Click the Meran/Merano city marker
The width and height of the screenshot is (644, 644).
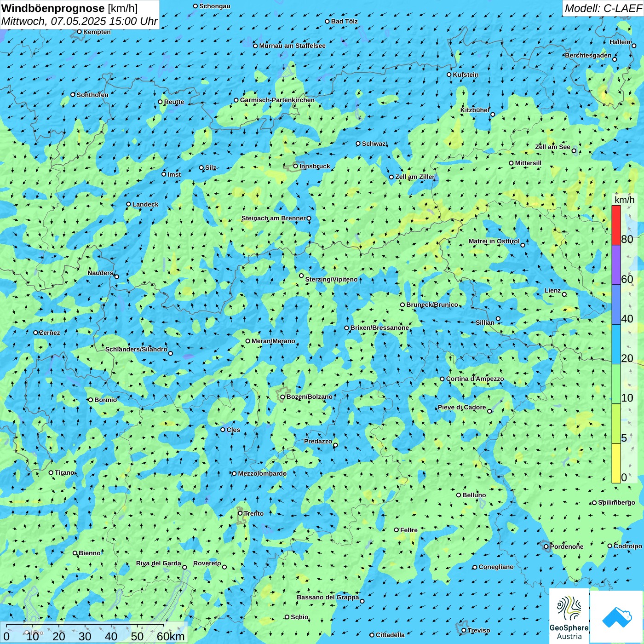pos(248,341)
